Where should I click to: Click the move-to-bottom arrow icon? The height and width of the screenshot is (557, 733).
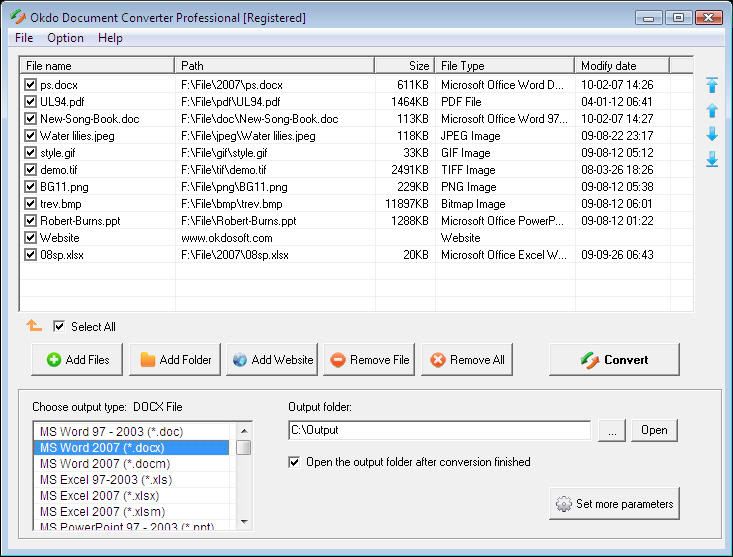[712, 159]
